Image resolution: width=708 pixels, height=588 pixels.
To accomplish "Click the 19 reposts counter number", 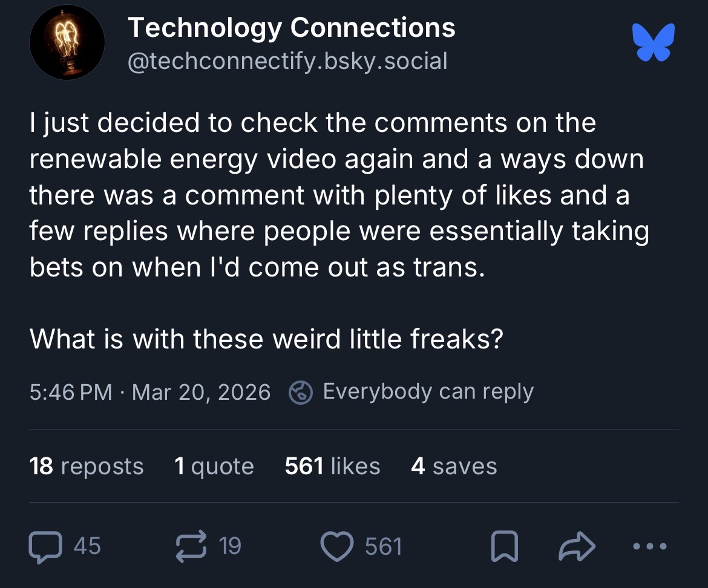I will 231,546.
